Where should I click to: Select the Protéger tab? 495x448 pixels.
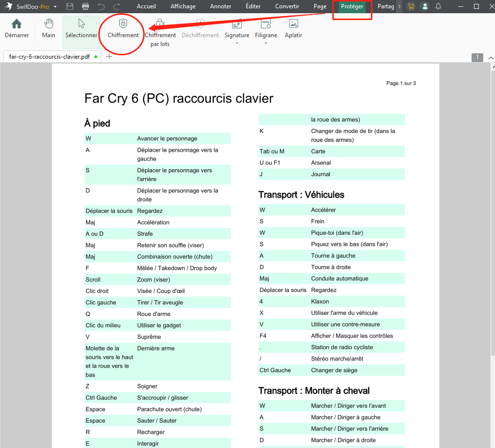coord(352,6)
